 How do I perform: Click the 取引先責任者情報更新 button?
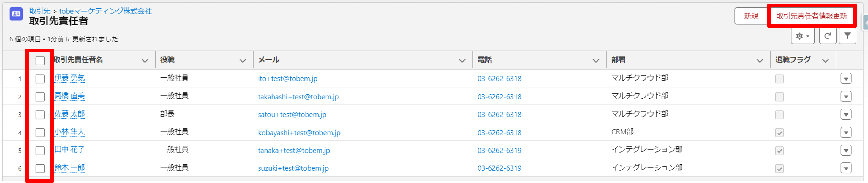(811, 16)
